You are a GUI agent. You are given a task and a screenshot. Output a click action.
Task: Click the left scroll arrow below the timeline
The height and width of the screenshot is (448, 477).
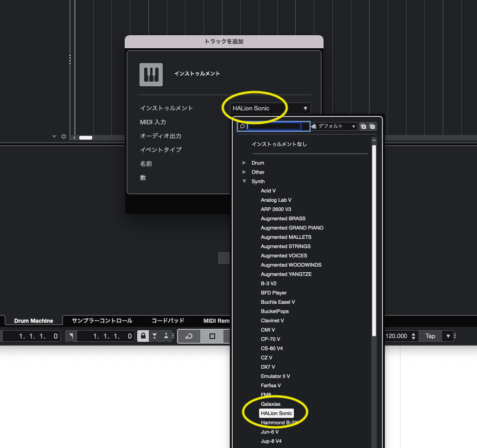(x=74, y=138)
